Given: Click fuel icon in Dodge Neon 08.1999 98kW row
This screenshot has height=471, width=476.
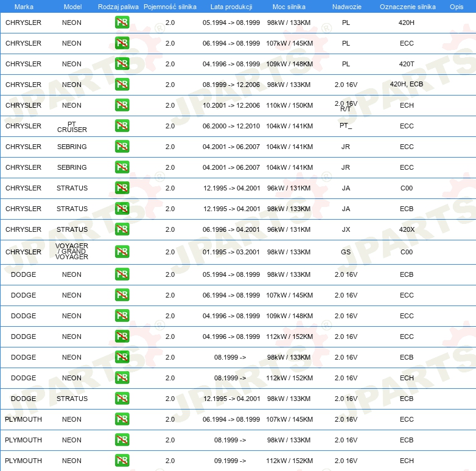Looking at the screenshot, I should pos(122,357).
